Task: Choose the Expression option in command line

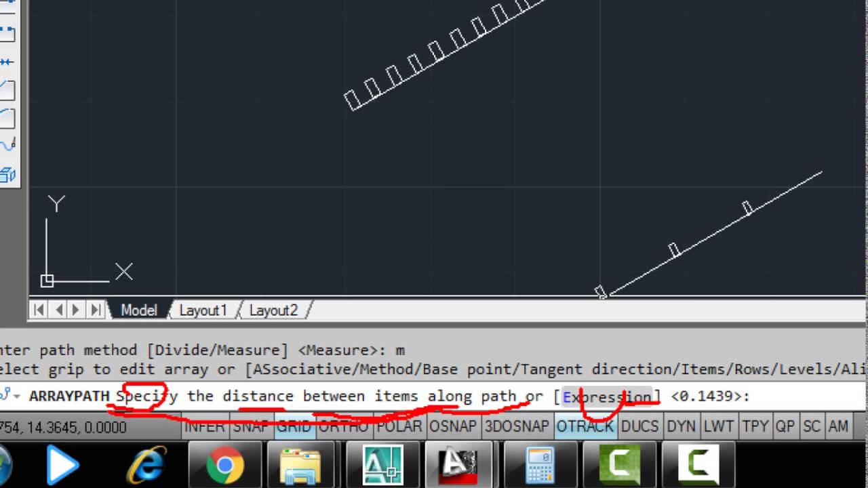Action: pyautogui.click(x=607, y=396)
